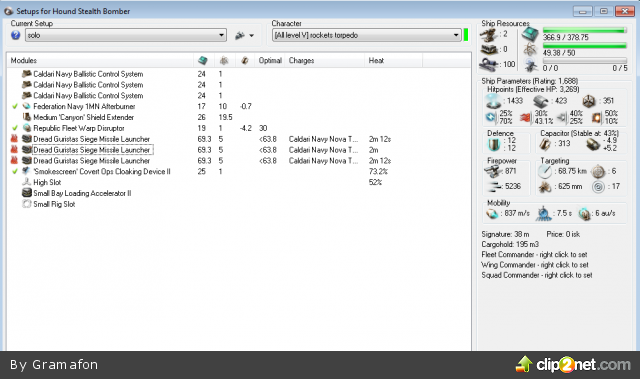640x379 pixels.
Task: Click the Defence tank icon
Action: (494, 144)
